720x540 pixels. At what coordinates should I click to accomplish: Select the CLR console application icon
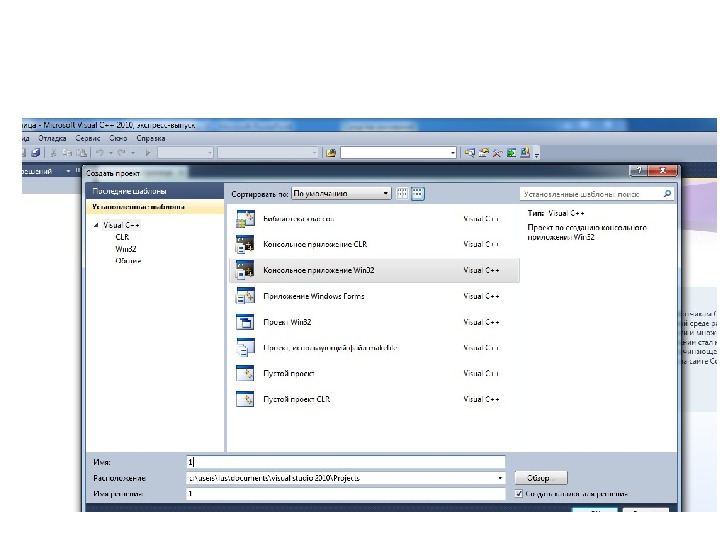click(245, 244)
